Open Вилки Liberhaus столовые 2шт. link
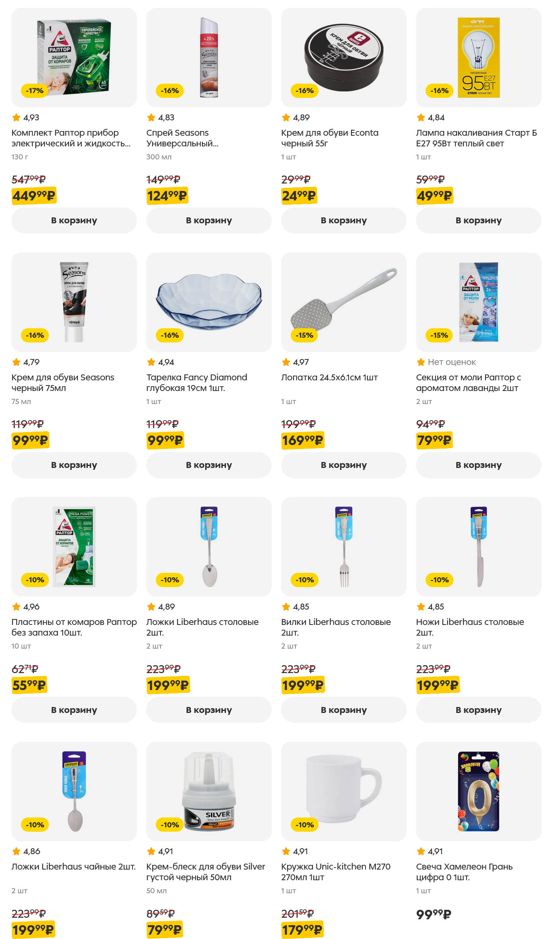Image resolution: width=560 pixels, height=939 pixels. click(x=336, y=627)
